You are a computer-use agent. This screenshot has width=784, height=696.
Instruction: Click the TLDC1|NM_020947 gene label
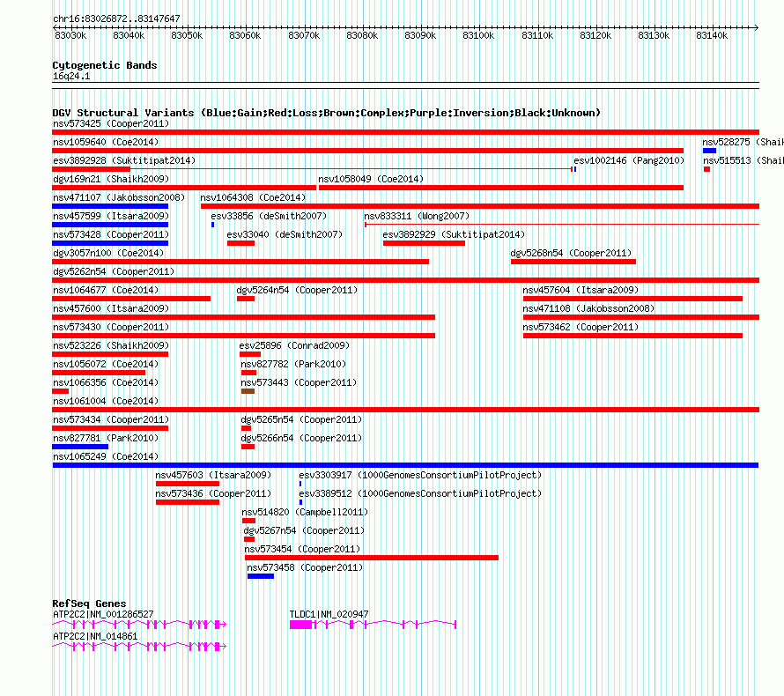[x=329, y=614]
